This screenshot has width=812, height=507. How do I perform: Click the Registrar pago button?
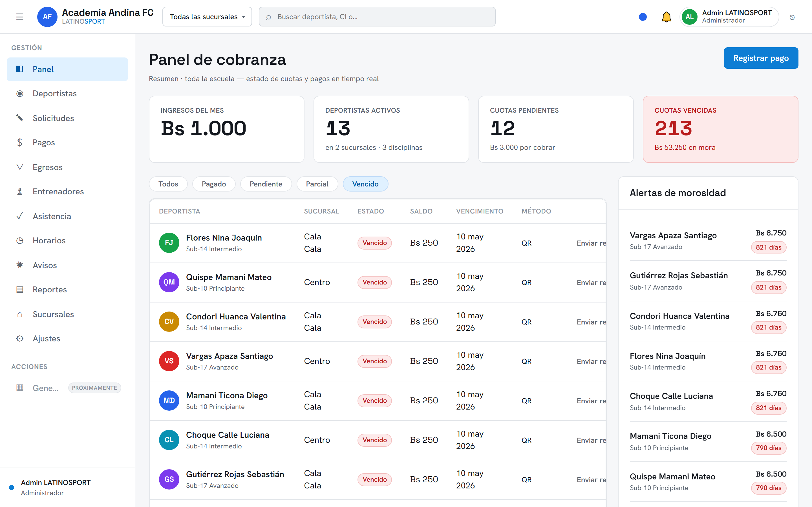[761, 58]
